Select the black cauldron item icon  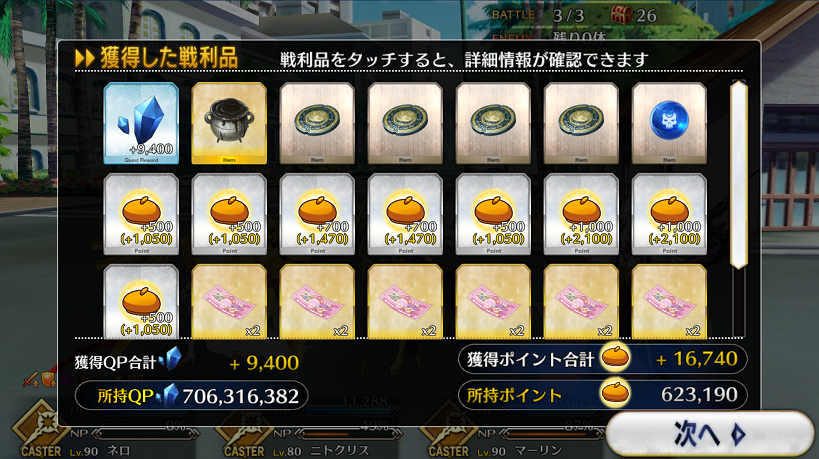tap(229, 123)
